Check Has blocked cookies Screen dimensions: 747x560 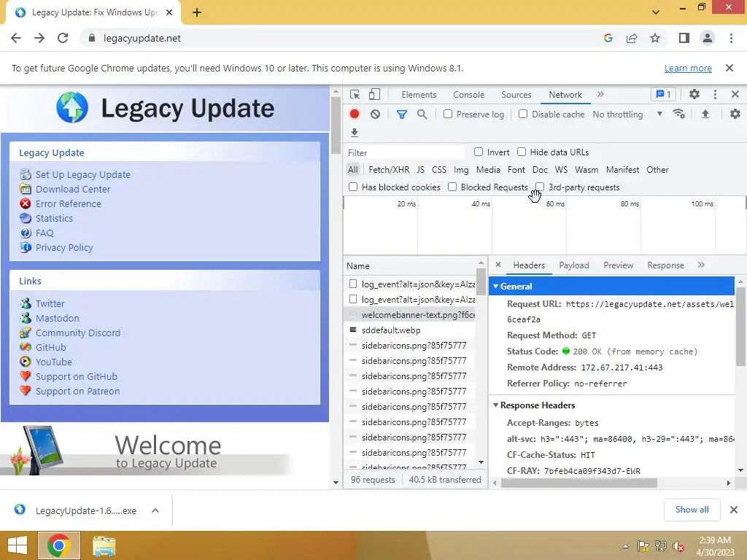[353, 187]
